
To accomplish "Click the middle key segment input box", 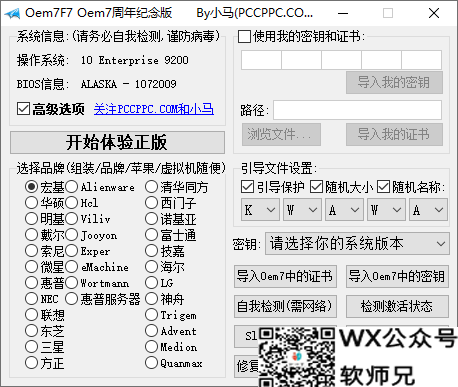I will (341, 60).
